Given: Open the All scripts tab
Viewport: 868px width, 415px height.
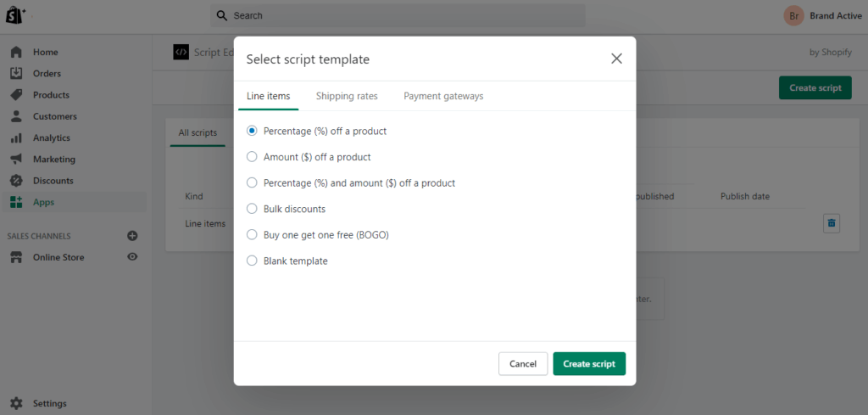Looking at the screenshot, I should click(198, 132).
